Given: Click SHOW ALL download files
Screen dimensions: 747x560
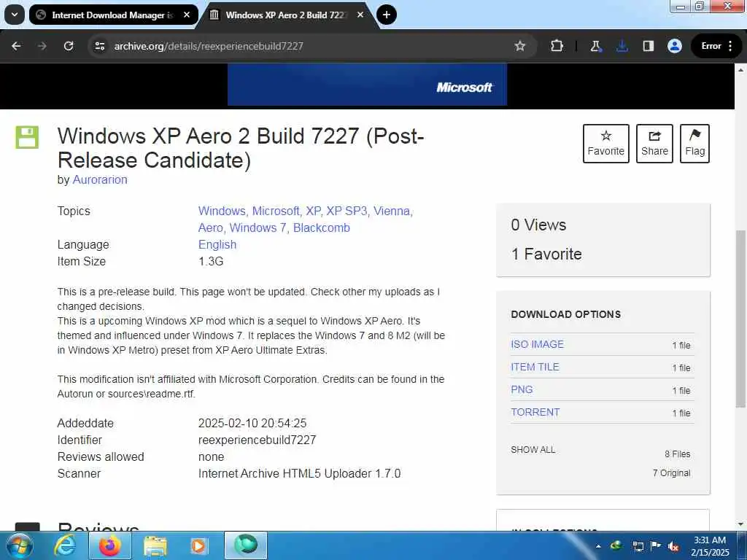Looking at the screenshot, I should (533, 449).
